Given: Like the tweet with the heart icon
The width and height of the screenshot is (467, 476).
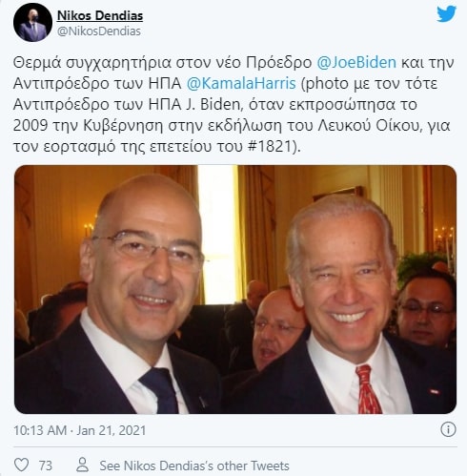Looking at the screenshot, I should (22, 465).
